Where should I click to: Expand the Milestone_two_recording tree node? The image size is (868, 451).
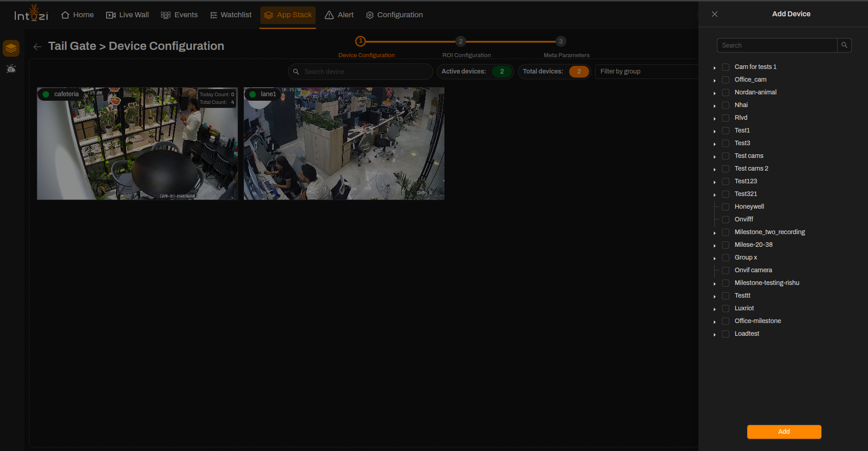(715, 233)
